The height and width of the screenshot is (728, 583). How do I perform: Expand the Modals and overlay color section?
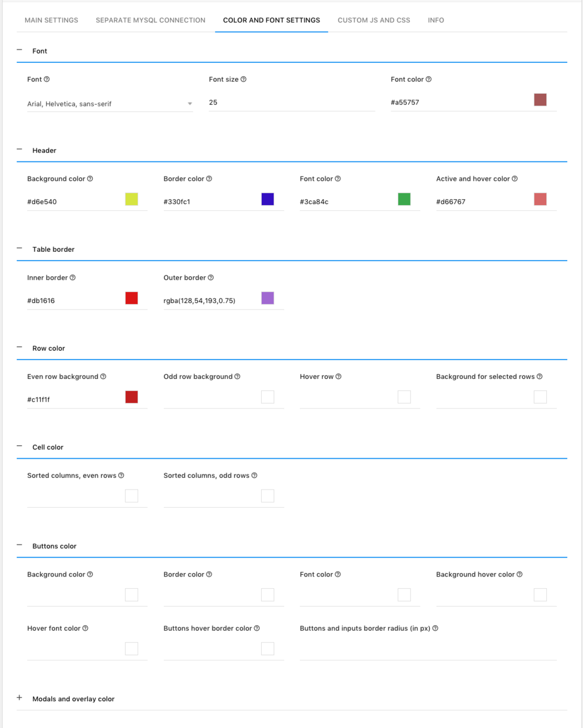coord(20,698)
